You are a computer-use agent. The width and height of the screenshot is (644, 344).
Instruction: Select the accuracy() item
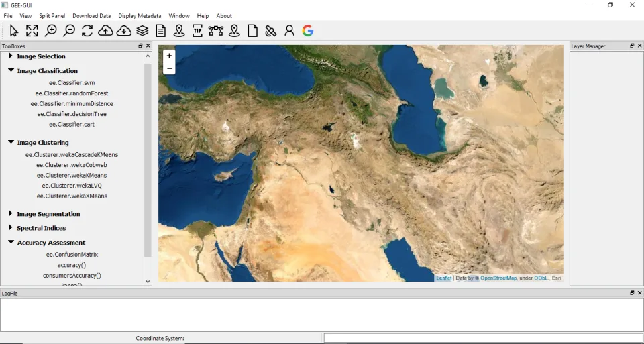click(72, 265)
